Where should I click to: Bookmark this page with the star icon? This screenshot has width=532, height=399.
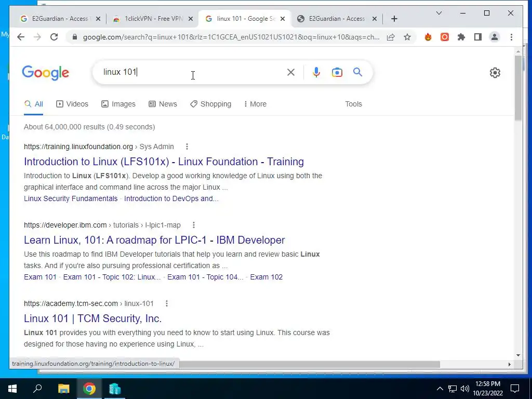[407, 37]
